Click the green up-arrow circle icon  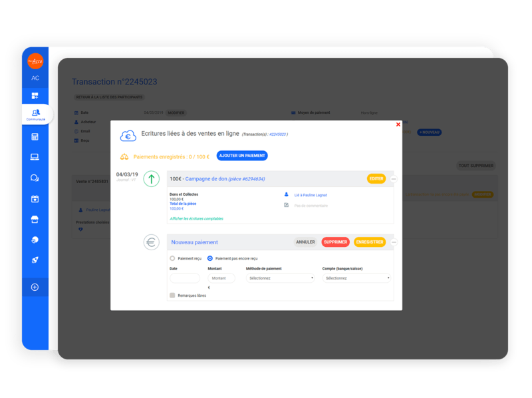tap(152, 178)
